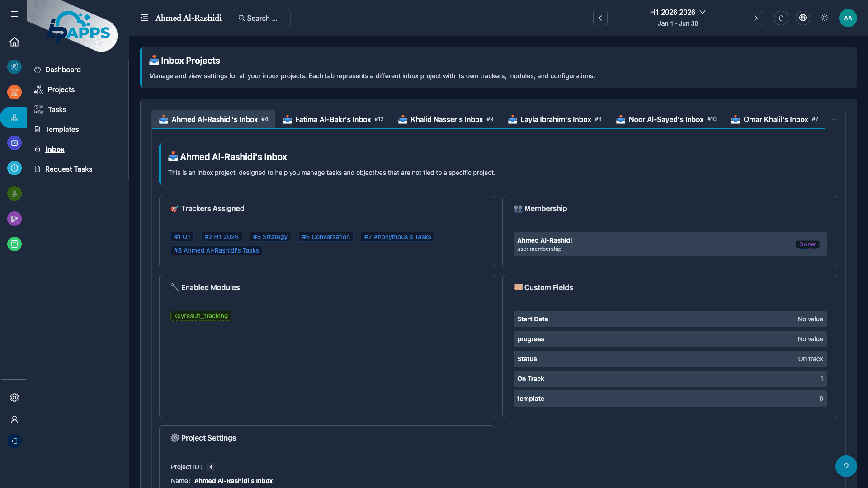The image size is (868, 488).
Task: Open the light blue clock app icon
Action: pos(14,168)
